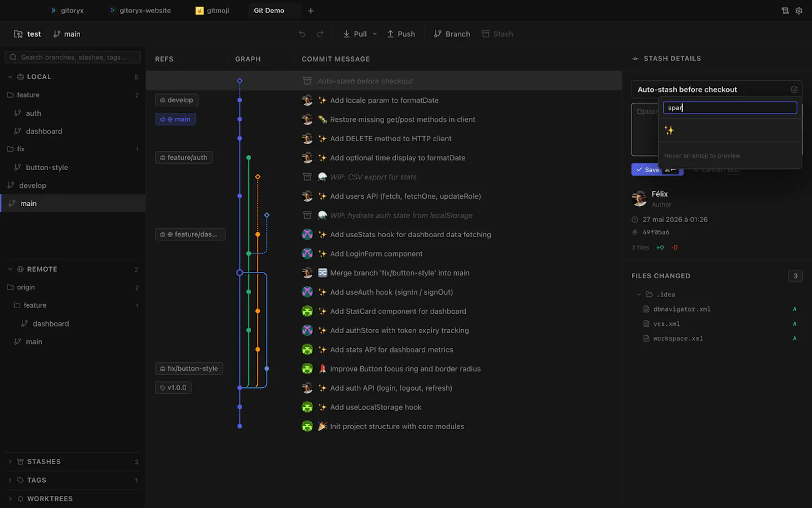This screenshot has width=812, height=508.
Task: Save the stash message
Action: coord(657,170)
